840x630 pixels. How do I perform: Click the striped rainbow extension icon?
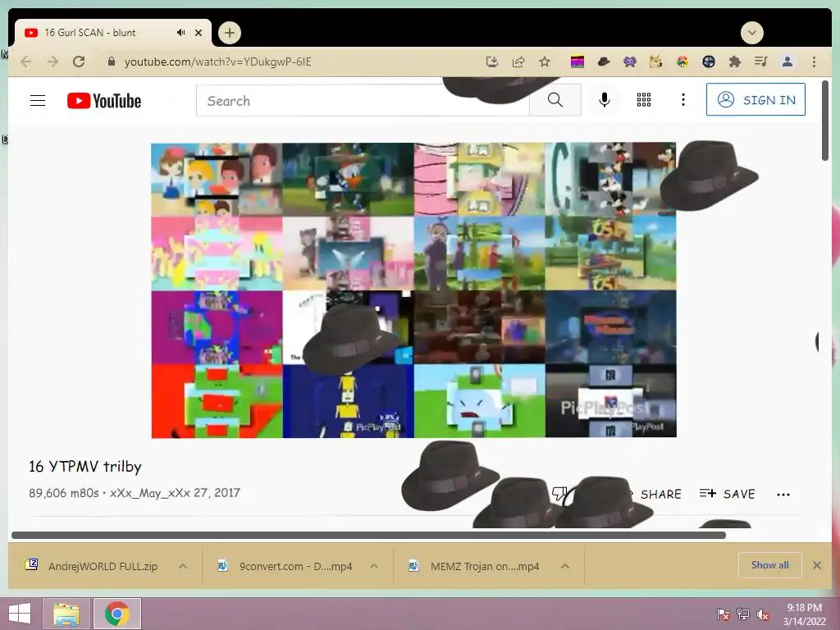(577, 62)
